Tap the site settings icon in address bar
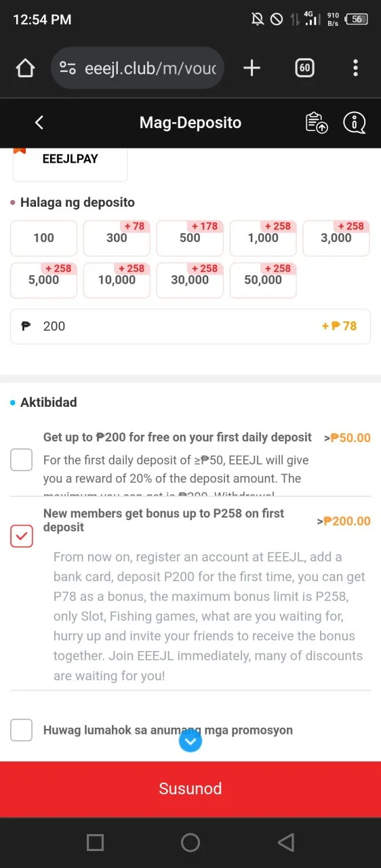This screenshot has width=381, height=868. 68,68
